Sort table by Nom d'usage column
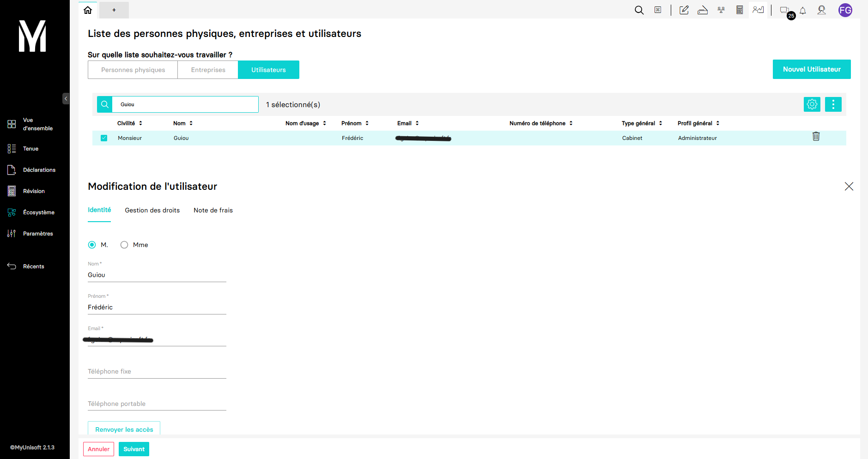The width and height of the screenshot is (868, 459). tap(306, 123)
